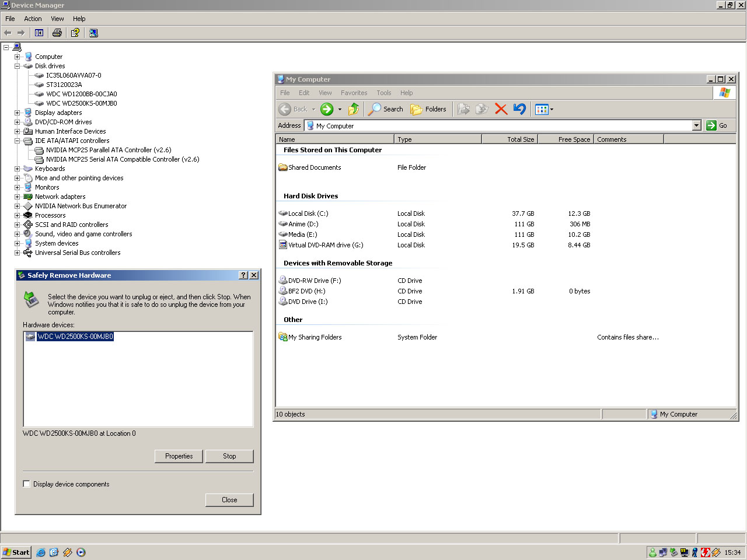The image size is (747, 560).
Task: Click the Show/Hide Console Tree toolbar icon
Action: tap(39, 33)
